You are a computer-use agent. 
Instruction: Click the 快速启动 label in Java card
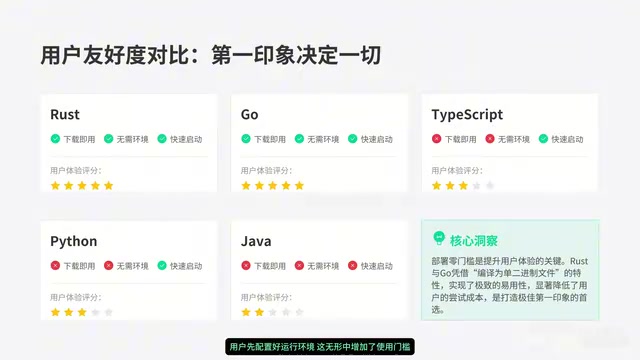[x=376, y=266]
